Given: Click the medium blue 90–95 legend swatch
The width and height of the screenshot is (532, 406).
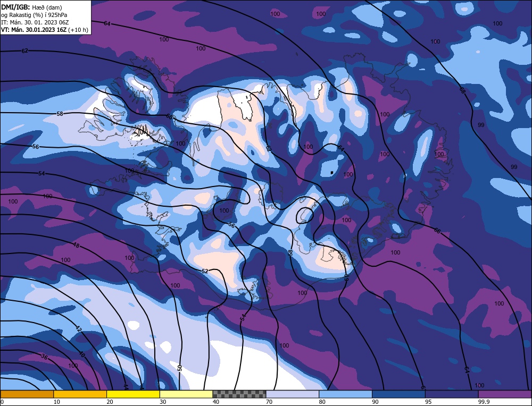Looking at the screenshot, I should point(398,394).
